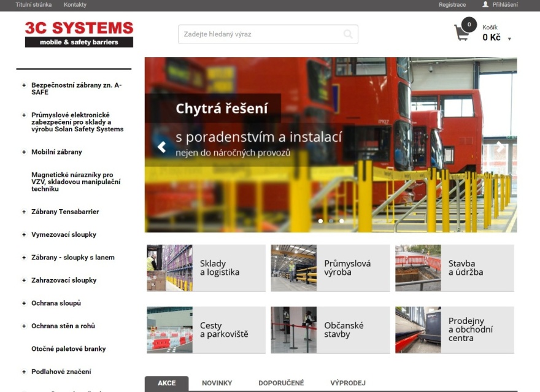This screenshot has width=540, height=392.
Task: Expand Vymezovací sloupky plus
Action: click(x=24, y=235)
